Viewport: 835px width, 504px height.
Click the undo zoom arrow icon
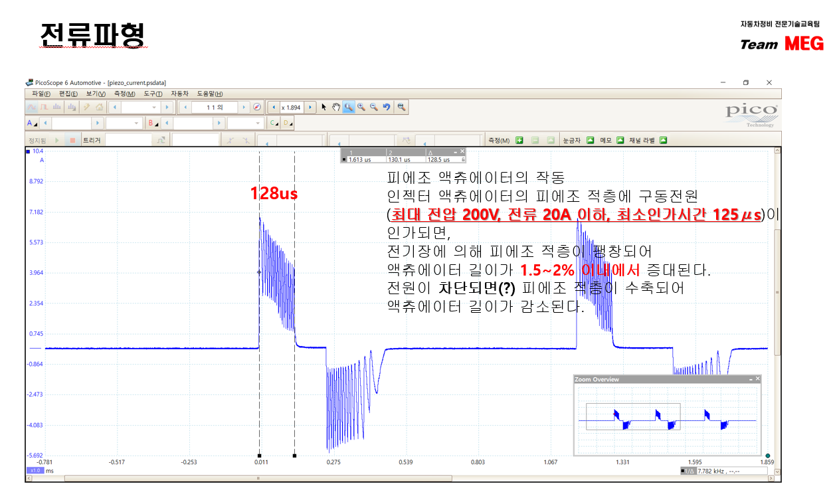(x=387, y=107)
